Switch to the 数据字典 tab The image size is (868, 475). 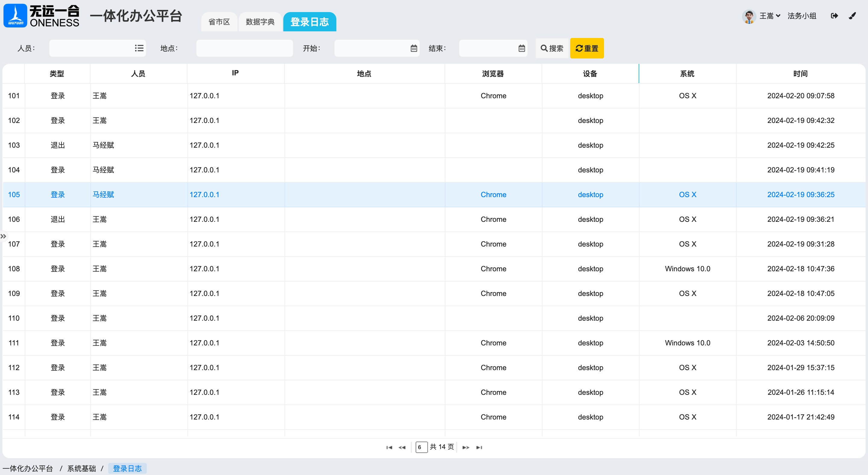pos(260,22)
